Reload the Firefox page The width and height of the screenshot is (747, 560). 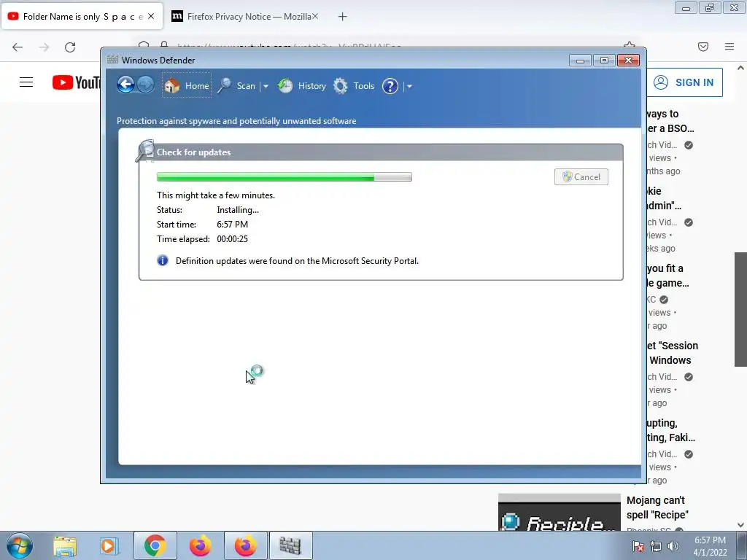coord(70,47)
